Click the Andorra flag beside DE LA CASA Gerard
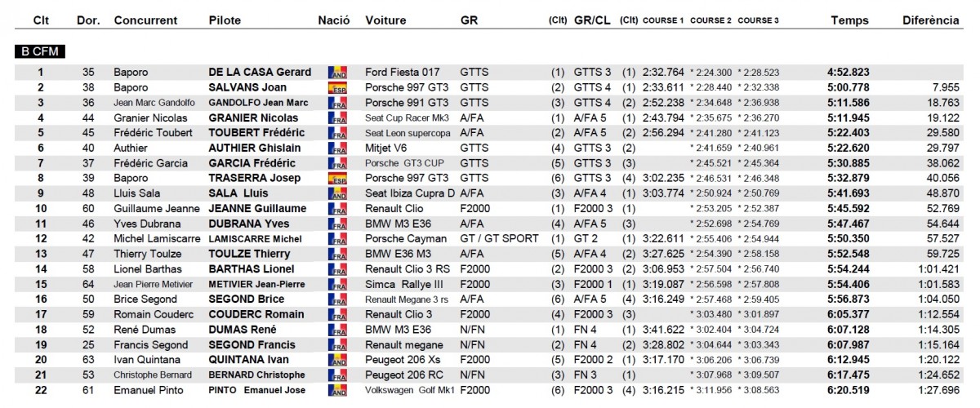 [336, 73]
